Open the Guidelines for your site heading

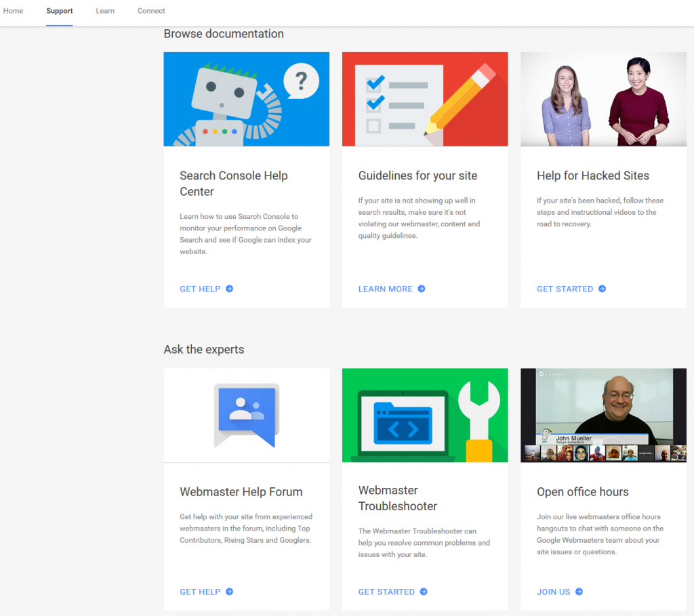[417, 176]
